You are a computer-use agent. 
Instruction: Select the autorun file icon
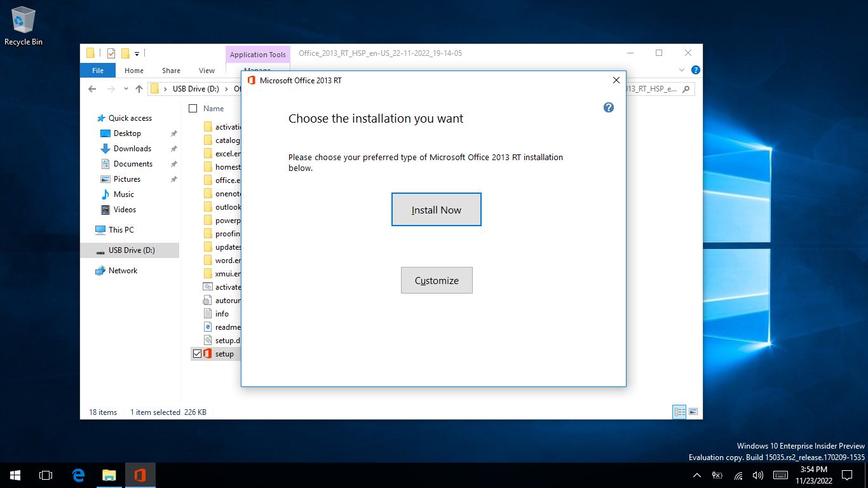coord(207,300)
